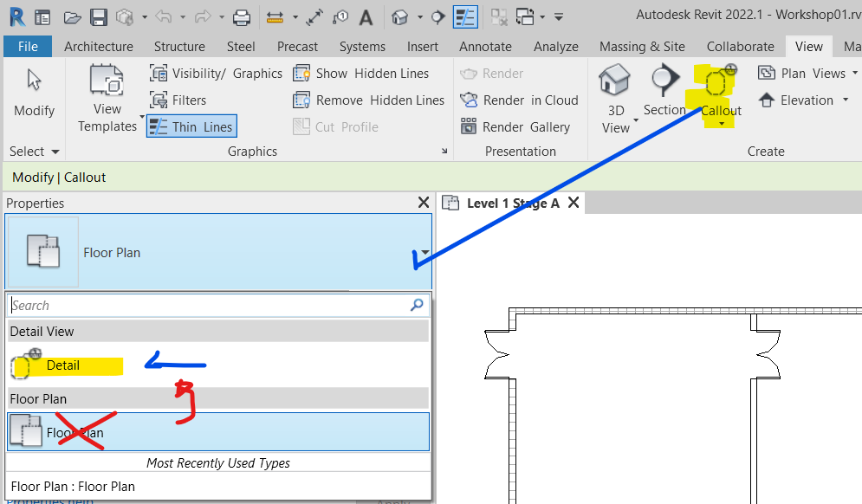Open the File menu
The image size is (862, 504).
click(28, 46)
